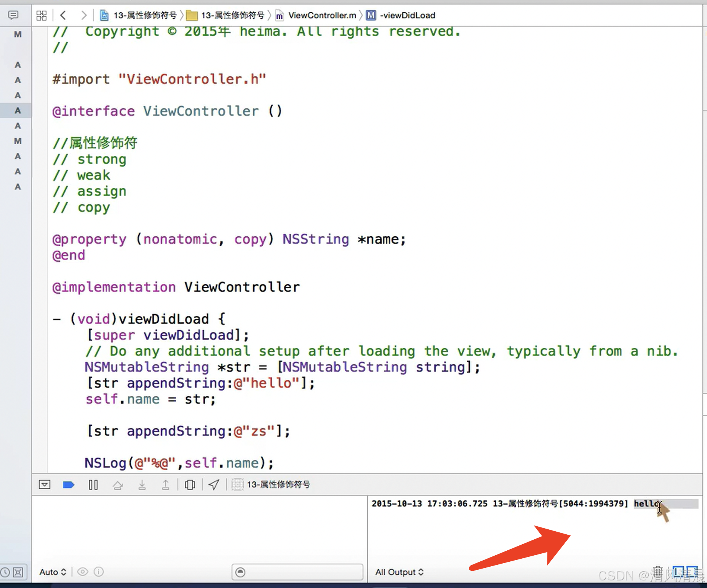Click the NSMutableString *str declaration line
The height and width of the screenshot is (588, 707).
[x=282, y=367]
